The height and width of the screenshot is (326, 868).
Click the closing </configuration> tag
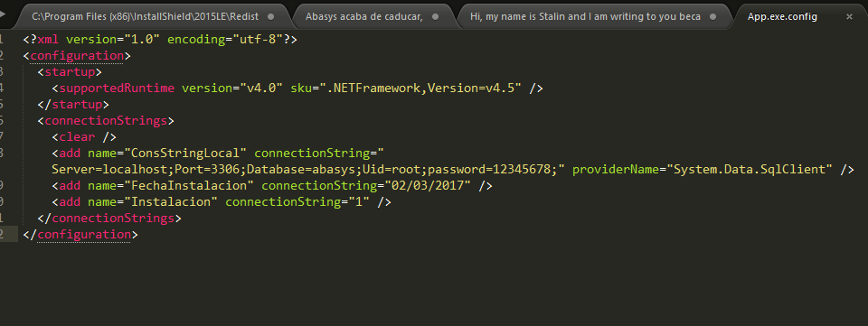point(80,234)
